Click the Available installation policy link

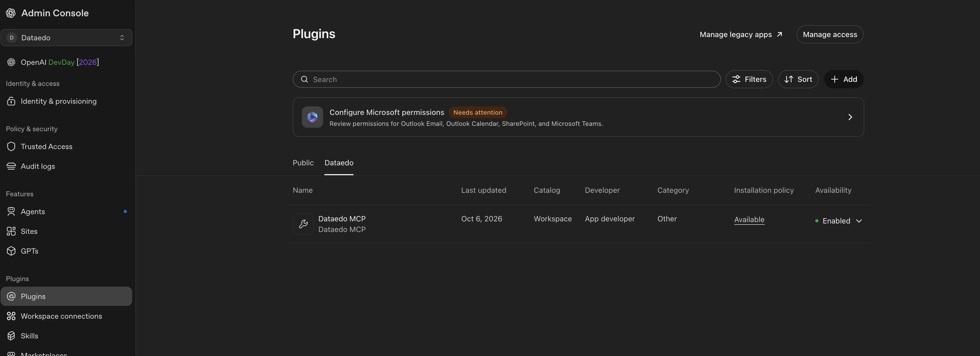click(749, 219)
